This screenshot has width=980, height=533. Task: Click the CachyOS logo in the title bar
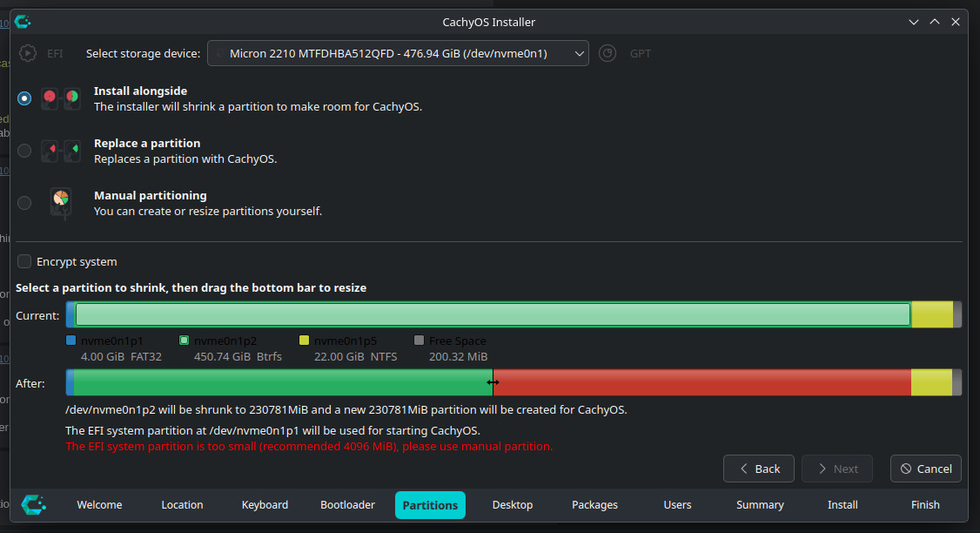point(23,22)
